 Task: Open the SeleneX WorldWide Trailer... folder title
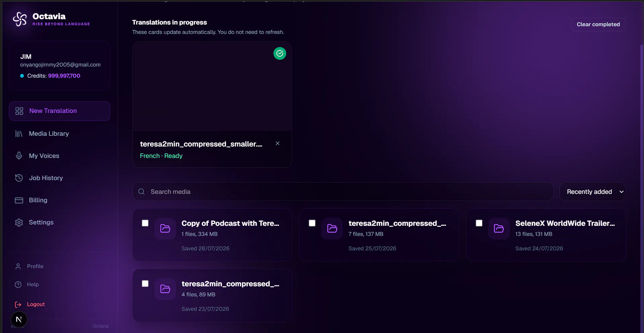point(565,223)
